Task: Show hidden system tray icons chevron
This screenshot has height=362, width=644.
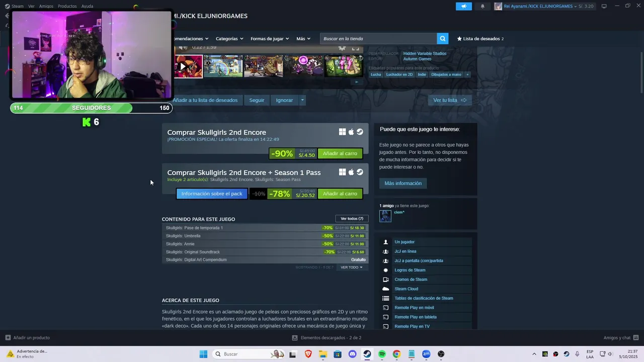Action: pyautogui.click(x=534, y=354)
